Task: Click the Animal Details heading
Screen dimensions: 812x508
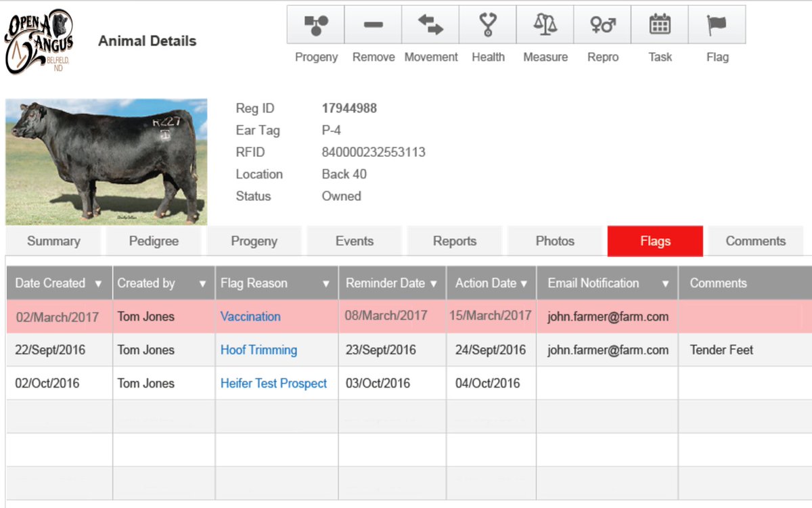Action: (x=148, y=41)
